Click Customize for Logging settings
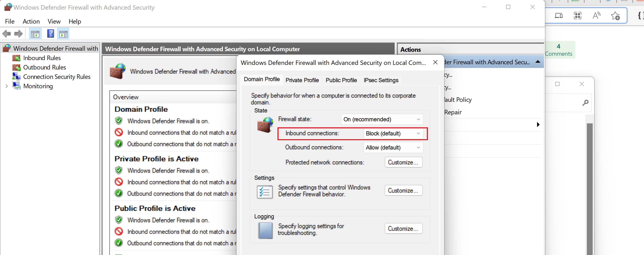This screenshot has height=255, width=644. 403,228
